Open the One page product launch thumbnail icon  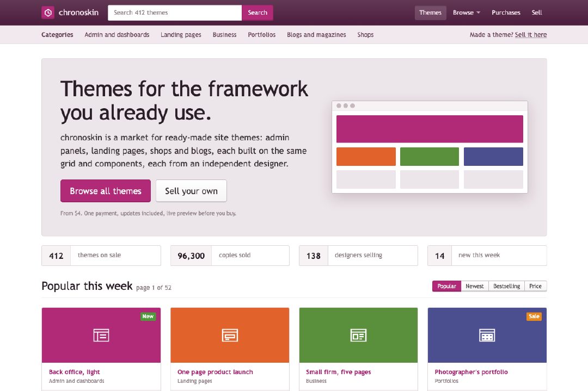click(x=230, y=335)
